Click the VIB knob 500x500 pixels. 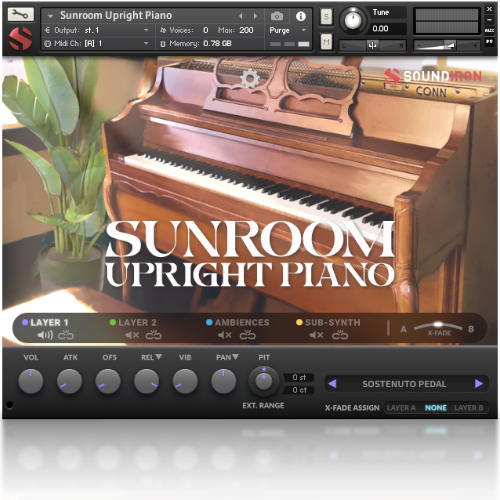point(185,381)
